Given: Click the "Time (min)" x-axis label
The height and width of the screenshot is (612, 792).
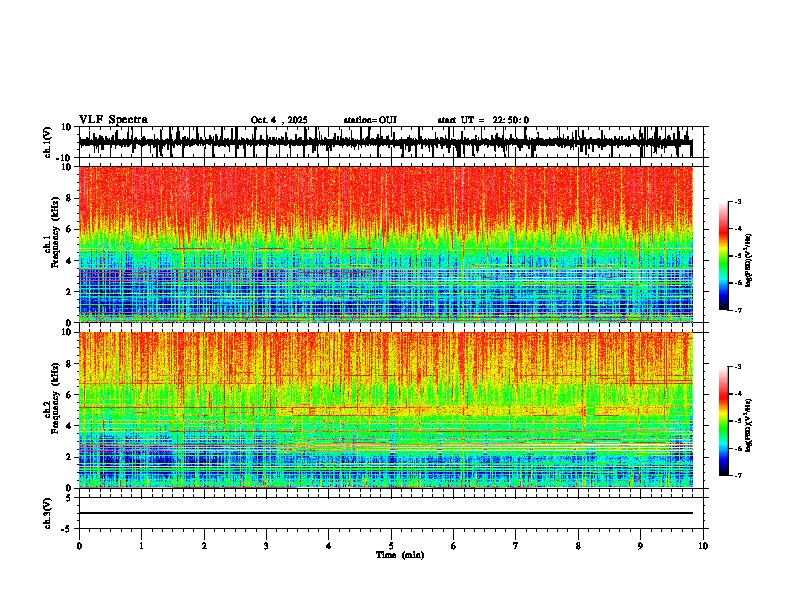Looking at the screenshot, I should (x=400, y=555).
